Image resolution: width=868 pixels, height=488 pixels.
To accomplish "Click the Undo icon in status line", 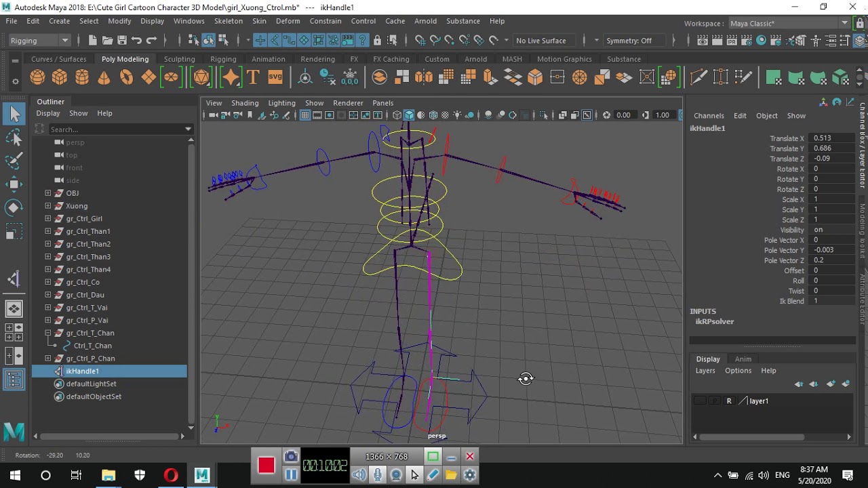I will point(137,41).
